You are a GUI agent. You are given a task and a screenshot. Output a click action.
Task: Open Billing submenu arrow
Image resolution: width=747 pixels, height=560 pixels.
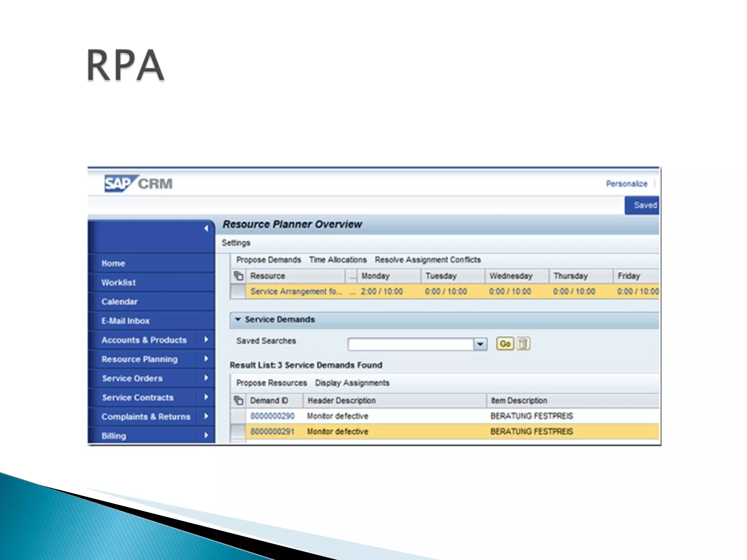click(x=206, y=435)
